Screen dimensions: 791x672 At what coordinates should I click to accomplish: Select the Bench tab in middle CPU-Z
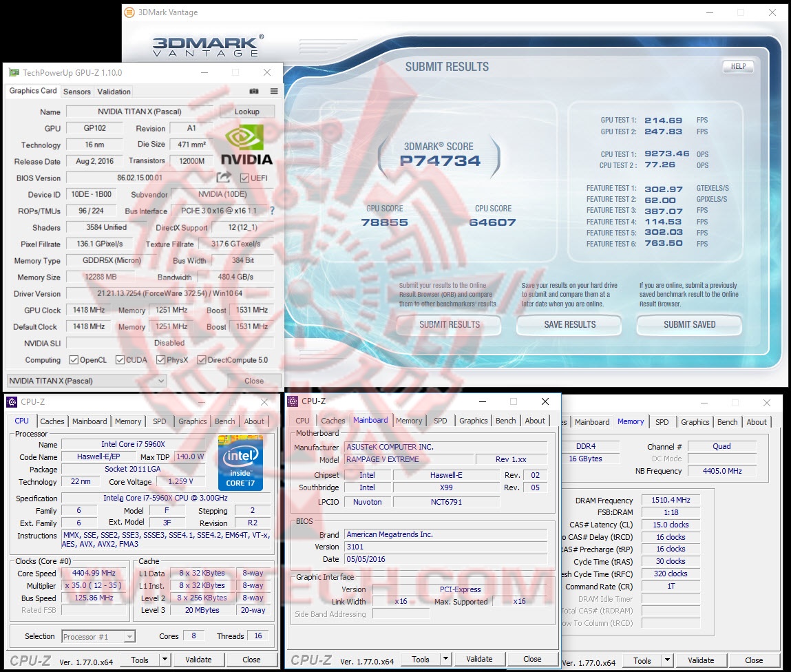point(506,421)
